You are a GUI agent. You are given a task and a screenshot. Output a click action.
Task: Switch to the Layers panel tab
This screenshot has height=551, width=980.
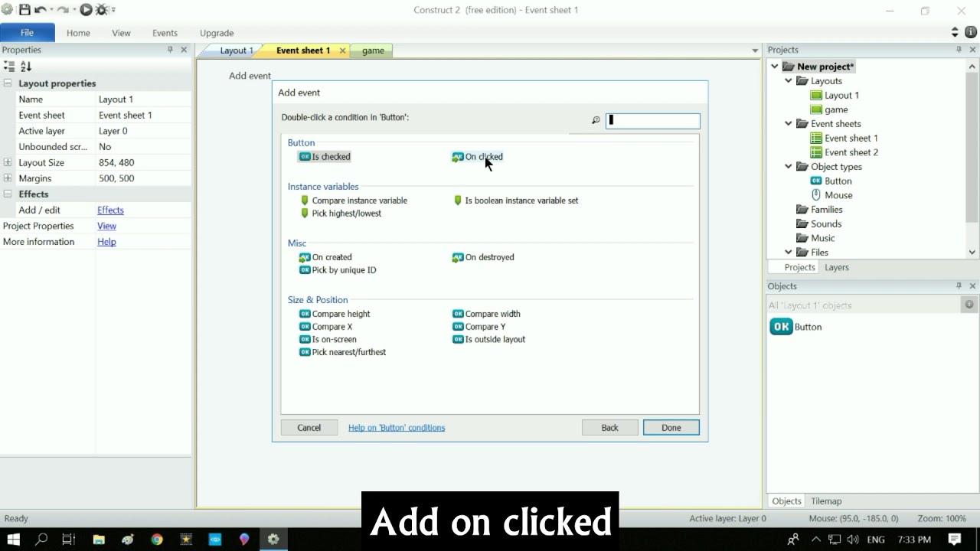[837, 267]
